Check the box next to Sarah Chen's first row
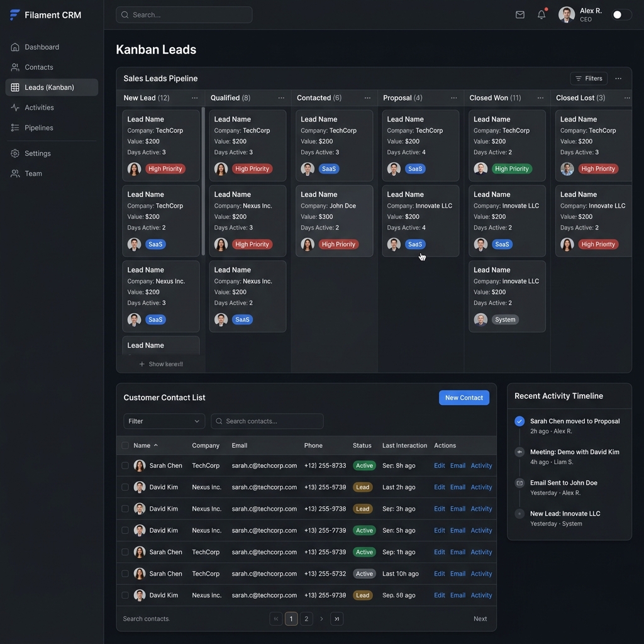Image resolution: width=644 pixels, height=644 pixels. point(125,465)
